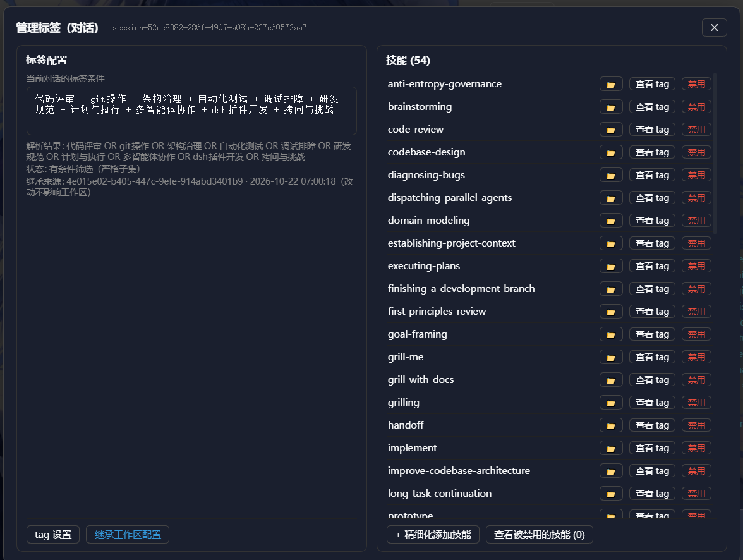The image size is (743, 560).
Task: Open folder icon for codebase-design
Action: tap(611, 153)
